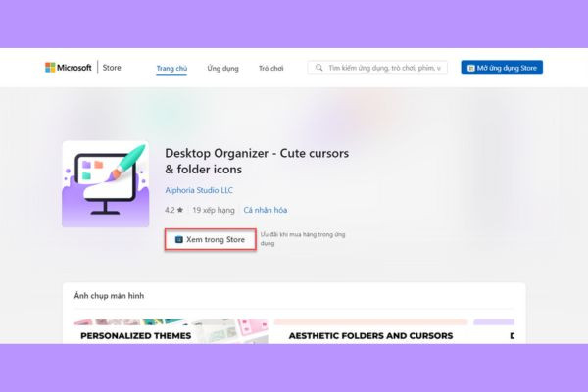Viewport: 588px width, 392px height.
Task: Click the Desktop Organizer app title
Action: [x=257, y=162]
